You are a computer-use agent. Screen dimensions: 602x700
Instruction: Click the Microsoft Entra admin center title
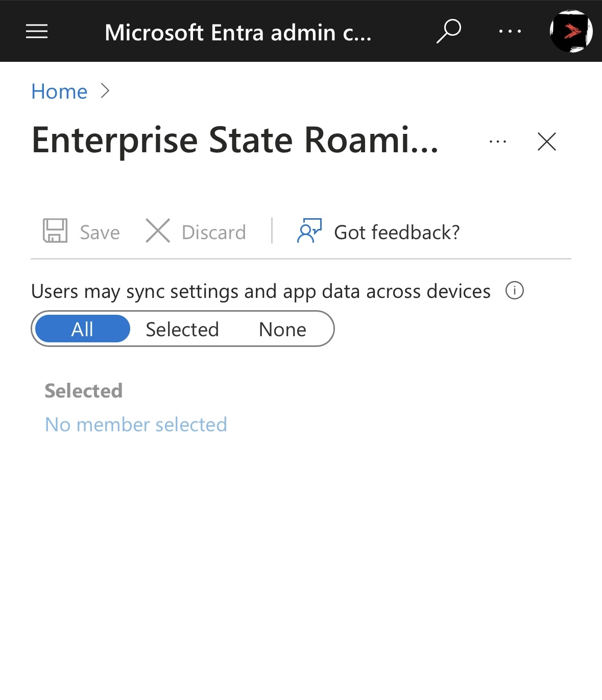click(x=238, y=32)
